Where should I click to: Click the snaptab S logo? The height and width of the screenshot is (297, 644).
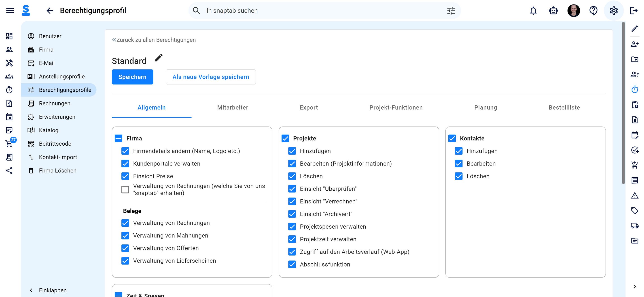click(26, 11)
